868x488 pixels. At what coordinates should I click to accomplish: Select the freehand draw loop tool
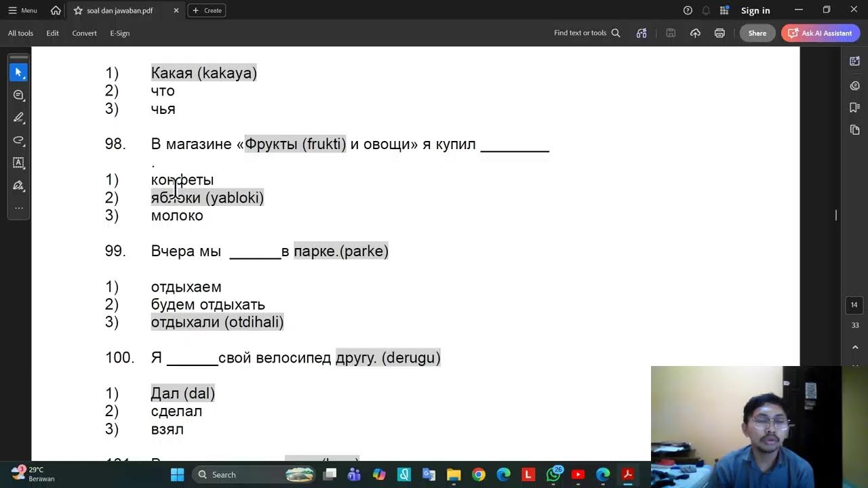coord(18,140)
